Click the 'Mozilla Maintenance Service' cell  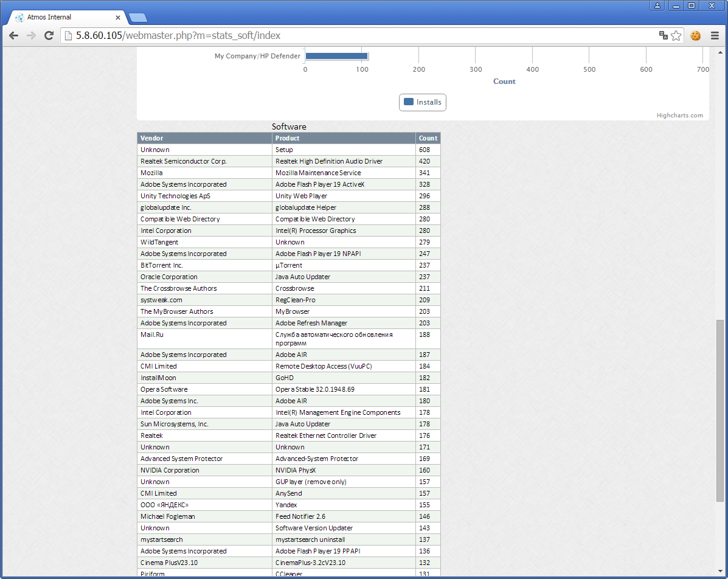click(344, 173)
